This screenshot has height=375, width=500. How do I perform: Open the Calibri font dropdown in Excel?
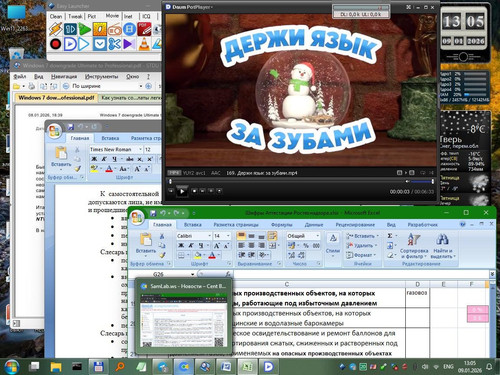coord(209,236)
